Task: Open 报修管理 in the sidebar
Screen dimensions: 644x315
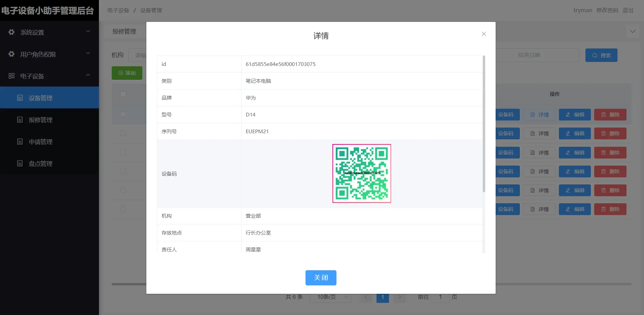Action: click(x=49, y=119)
